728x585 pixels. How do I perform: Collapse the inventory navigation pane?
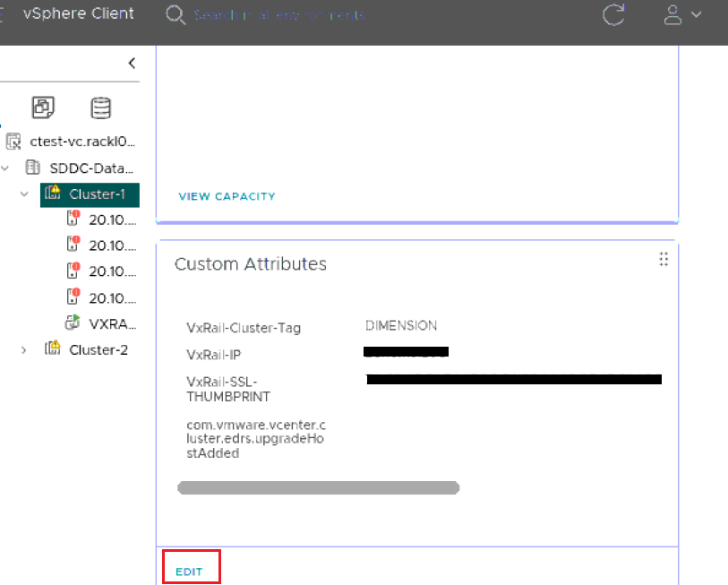click(132, 63)
